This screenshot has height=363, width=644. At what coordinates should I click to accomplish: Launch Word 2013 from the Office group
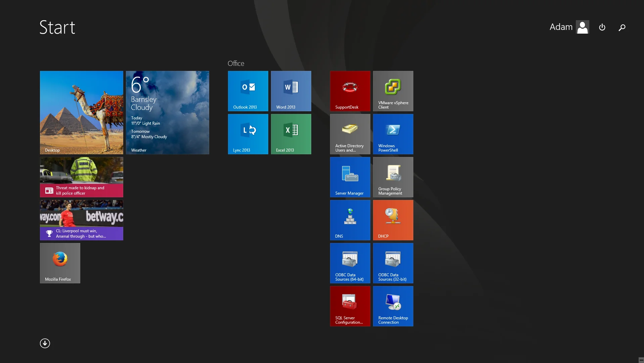click(291, 91)
